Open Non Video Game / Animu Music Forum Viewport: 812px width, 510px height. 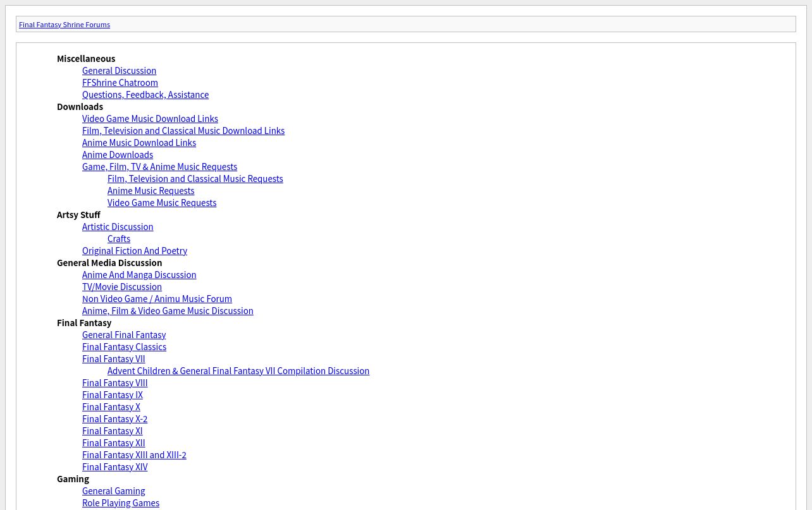point(157,299)
